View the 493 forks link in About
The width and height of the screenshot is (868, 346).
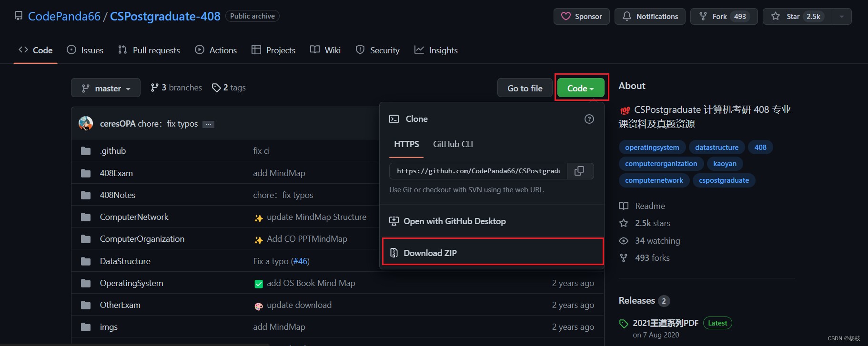pyautogui.click(x=644, y=258)
